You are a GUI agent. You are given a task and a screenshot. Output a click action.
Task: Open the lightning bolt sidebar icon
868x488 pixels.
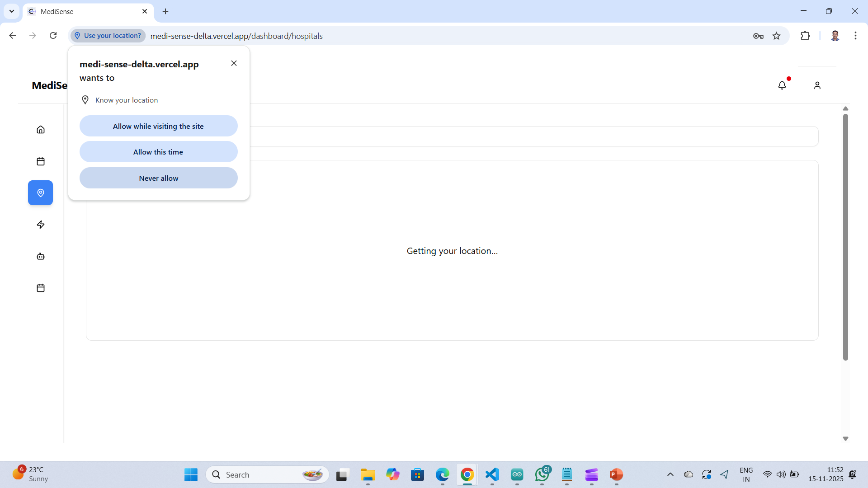(41, 225)
